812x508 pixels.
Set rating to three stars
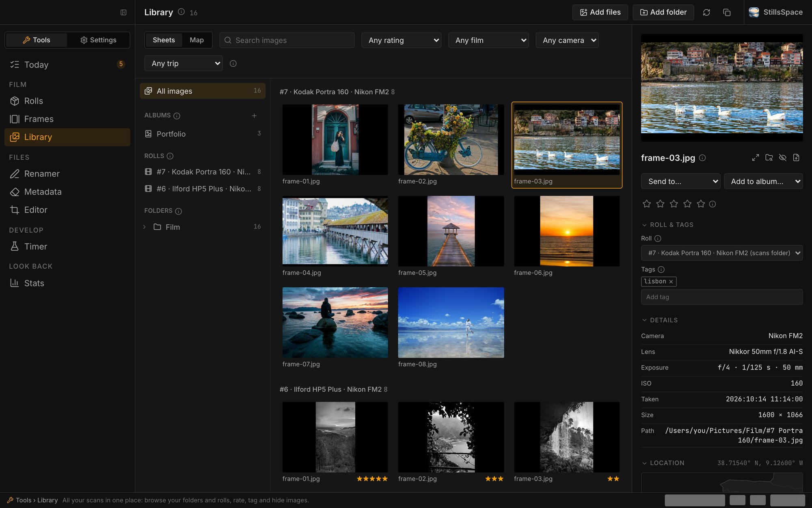click(674, 204)
